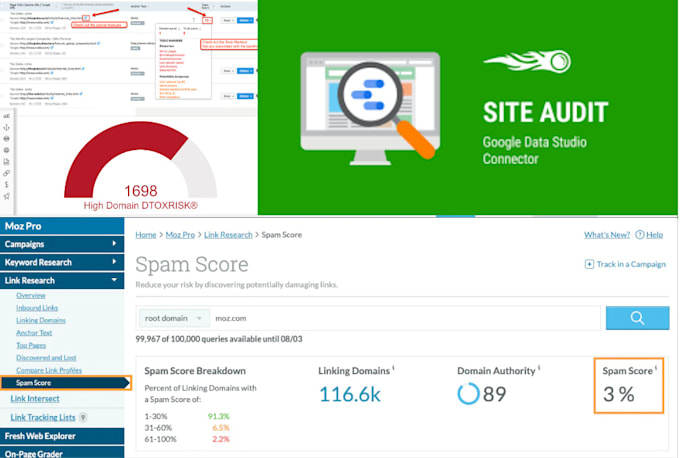Open Inbound Links in the sidebar
680x458 pixels.
point(37,308)
